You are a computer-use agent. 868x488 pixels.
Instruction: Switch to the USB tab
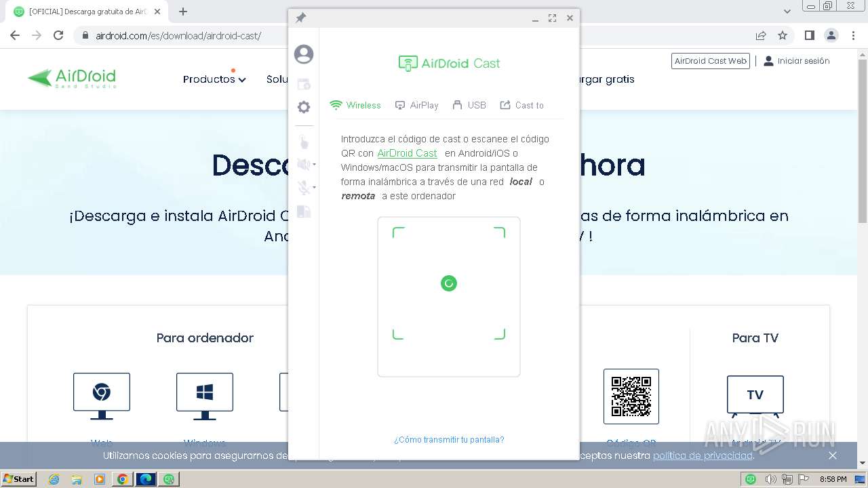click(469, 105)
